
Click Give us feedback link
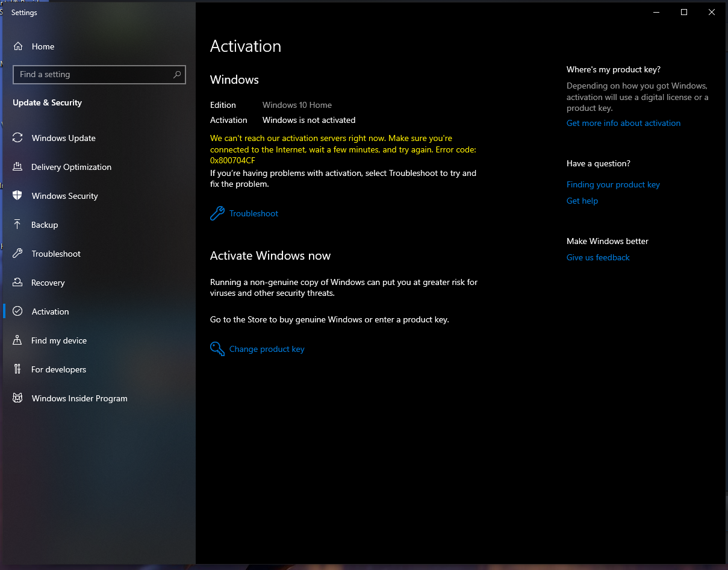click(598, 257)
